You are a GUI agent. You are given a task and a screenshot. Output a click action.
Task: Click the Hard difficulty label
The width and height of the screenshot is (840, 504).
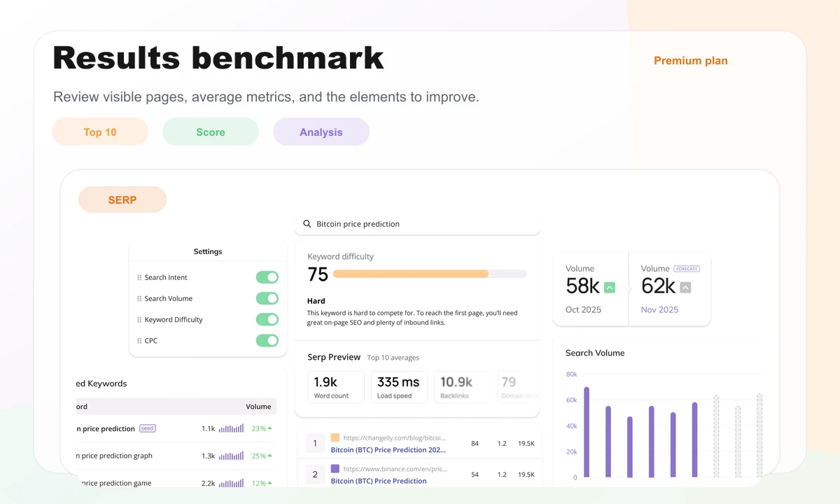click(x=316, y=301)
